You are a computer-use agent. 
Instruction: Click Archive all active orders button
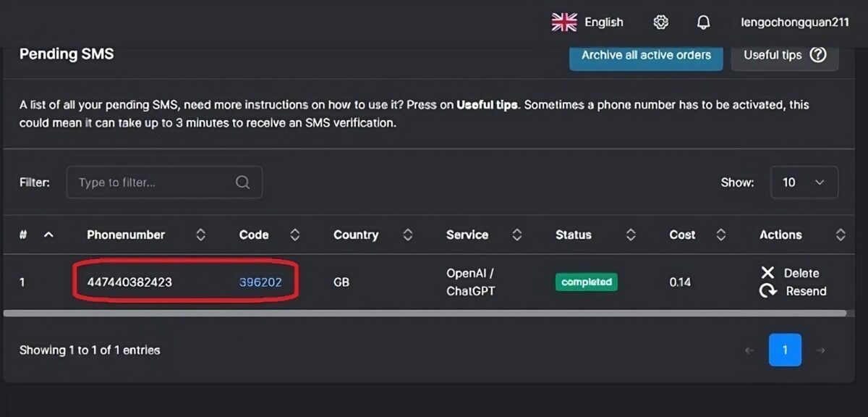point(646,55)
